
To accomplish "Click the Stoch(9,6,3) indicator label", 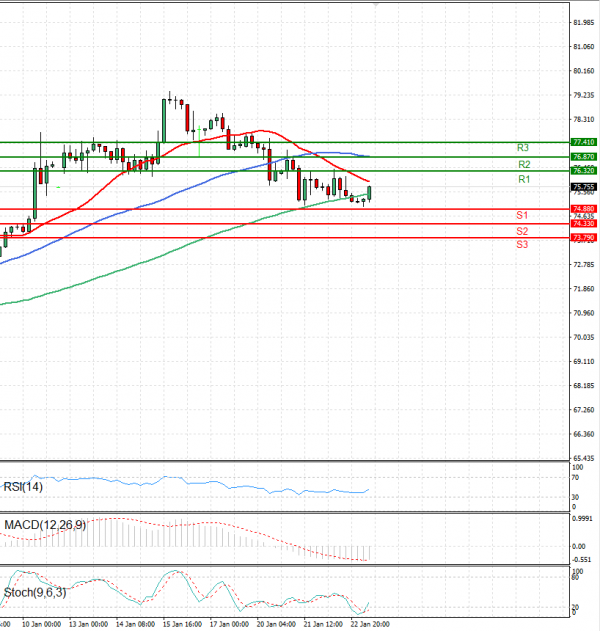I will pos(35,592).
